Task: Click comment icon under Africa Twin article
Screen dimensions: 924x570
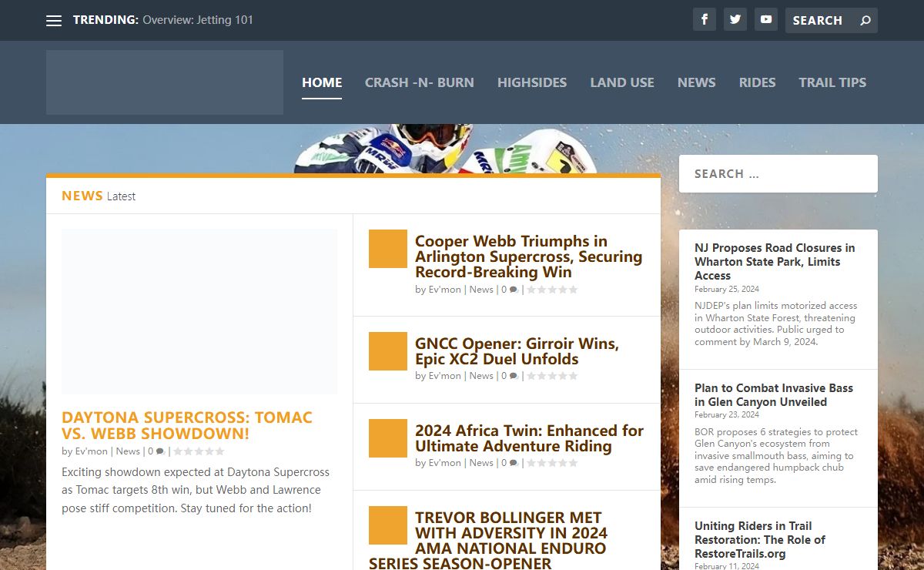Action: click(514, 464)
